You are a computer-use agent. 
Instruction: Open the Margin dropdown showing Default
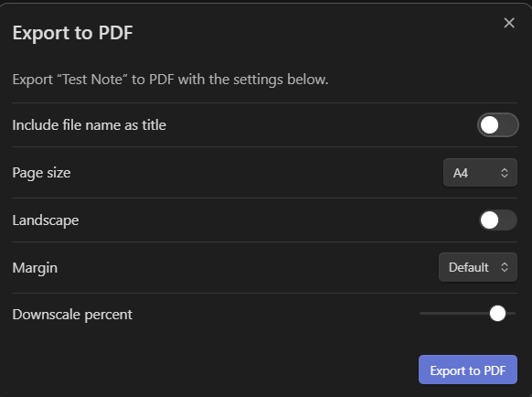(x=478, y=267)
